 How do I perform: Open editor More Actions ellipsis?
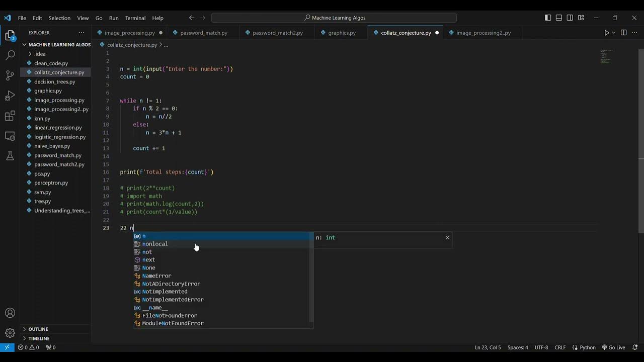click(x=634, y=33)
